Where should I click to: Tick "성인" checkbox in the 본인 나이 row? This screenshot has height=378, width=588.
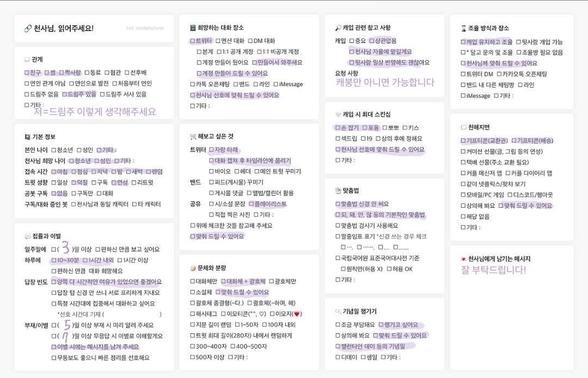(x=79, y=150)
